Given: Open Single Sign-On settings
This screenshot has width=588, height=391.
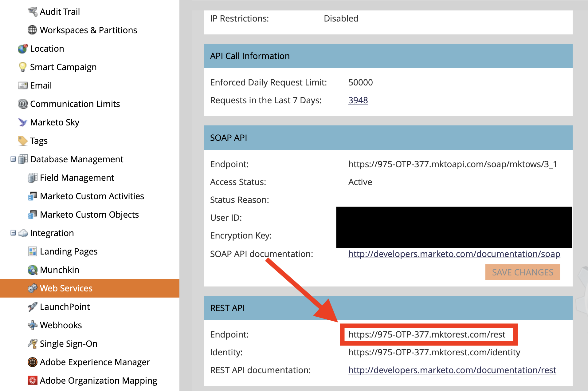Looking at the screenshot, I should pyautogui.click(x=69, y=344).
